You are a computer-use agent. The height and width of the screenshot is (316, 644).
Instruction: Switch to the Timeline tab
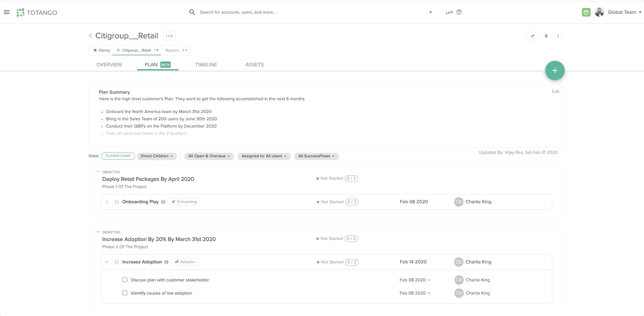206,65
